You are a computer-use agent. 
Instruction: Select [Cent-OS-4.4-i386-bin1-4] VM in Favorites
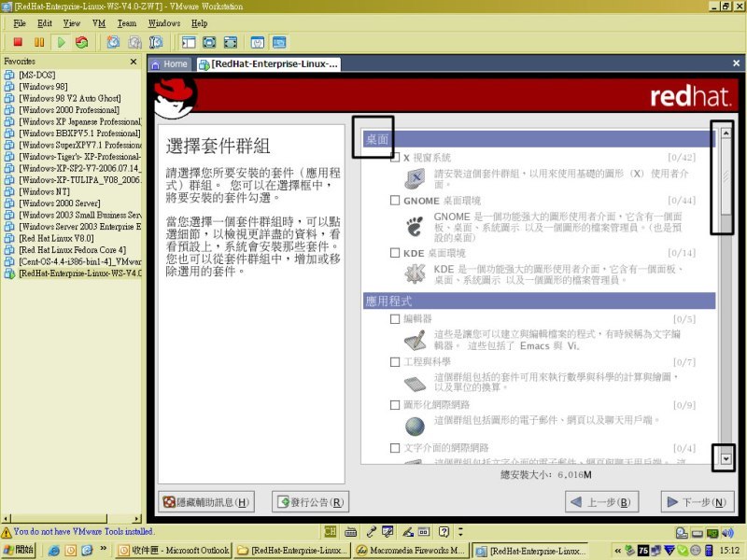(x=80, y=261)
